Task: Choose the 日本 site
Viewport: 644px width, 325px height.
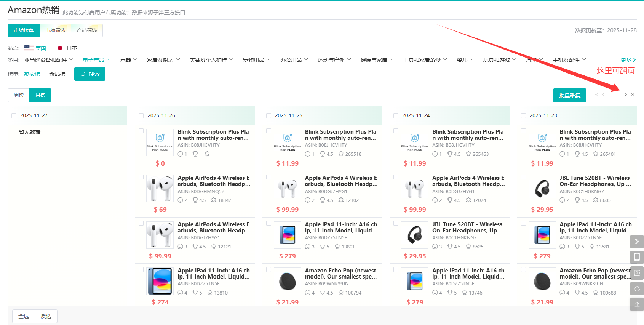Action: [x=72, y=48]
